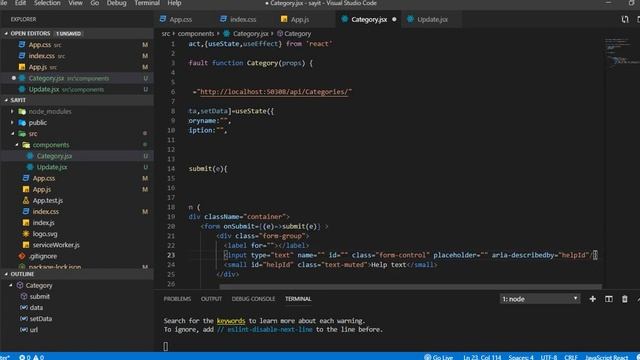Split the terminal with split icon
The width and height of the screenshot is (640, 360).
coord(609,299)
